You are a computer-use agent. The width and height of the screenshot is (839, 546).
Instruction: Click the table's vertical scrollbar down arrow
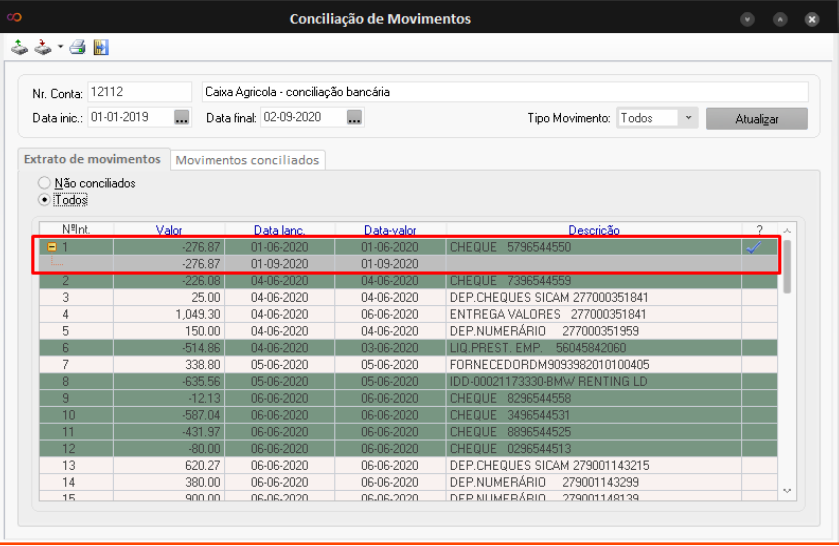click(787, 490)
